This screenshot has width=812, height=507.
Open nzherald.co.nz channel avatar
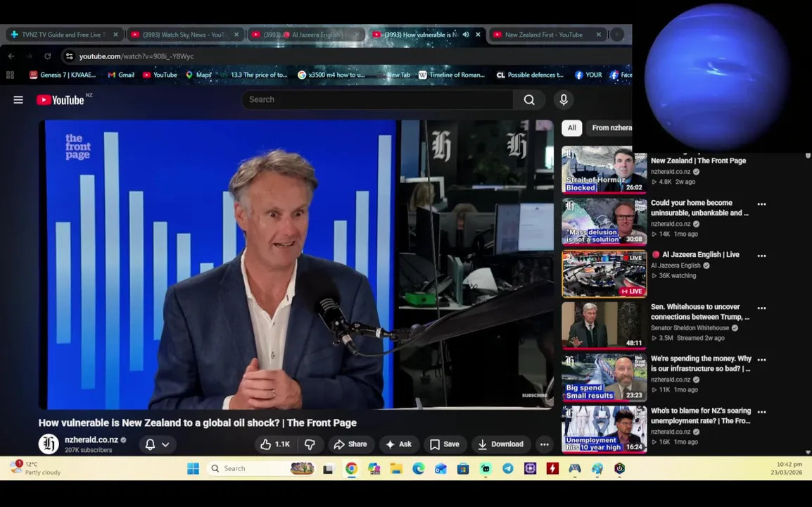49,444
